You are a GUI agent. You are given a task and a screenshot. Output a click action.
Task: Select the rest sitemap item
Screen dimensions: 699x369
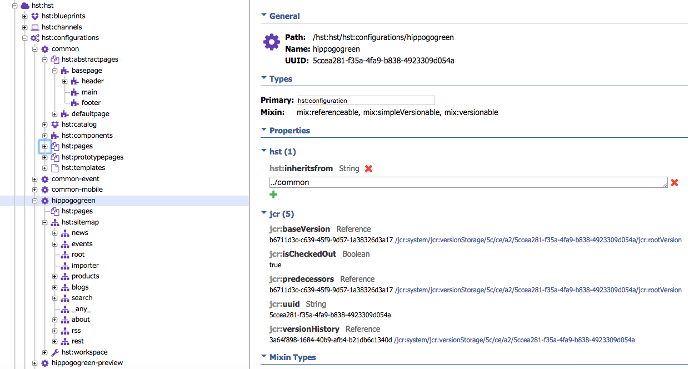coord(77,341)
